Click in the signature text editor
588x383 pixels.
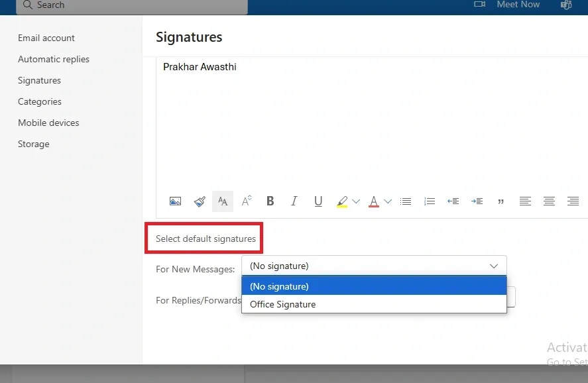coord(371,124)
